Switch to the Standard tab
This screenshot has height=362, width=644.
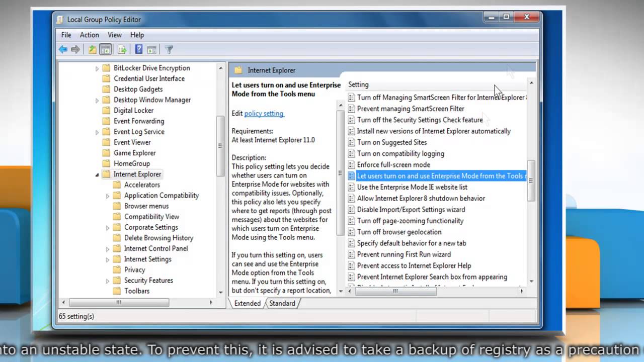(x=282, y=303)
